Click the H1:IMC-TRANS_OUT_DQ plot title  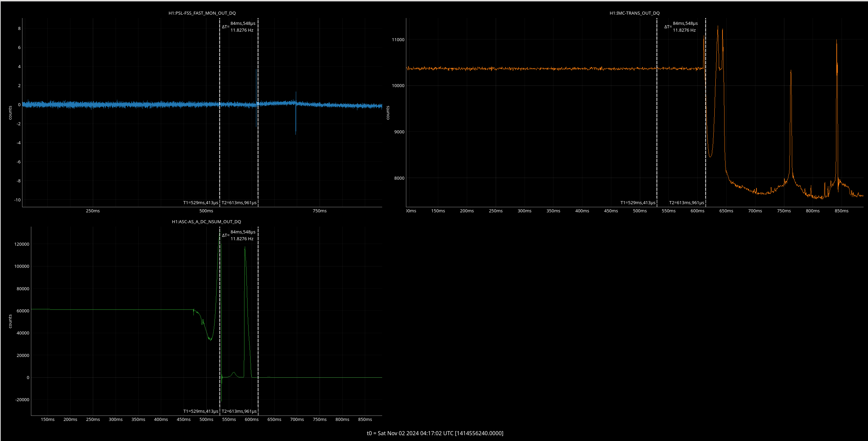634,13
